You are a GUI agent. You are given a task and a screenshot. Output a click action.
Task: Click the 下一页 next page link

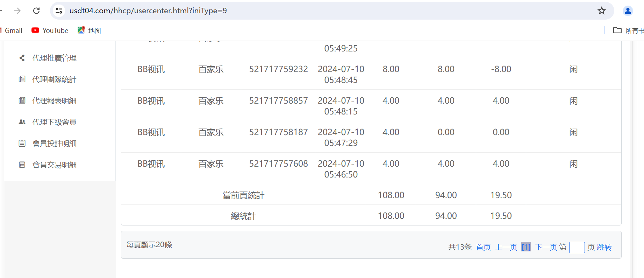coord(546,247)
